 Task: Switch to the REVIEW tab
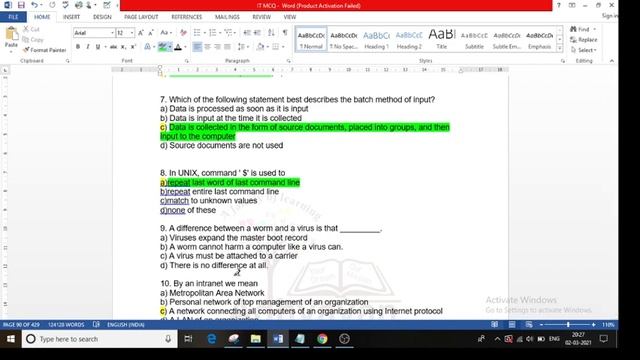[x=261, y=17]
